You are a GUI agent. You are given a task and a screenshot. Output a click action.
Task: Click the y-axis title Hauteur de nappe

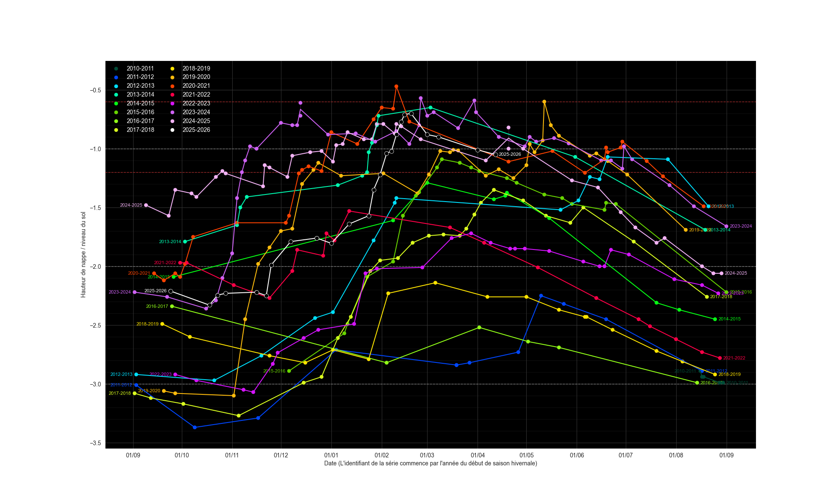[x=83, y=255]
